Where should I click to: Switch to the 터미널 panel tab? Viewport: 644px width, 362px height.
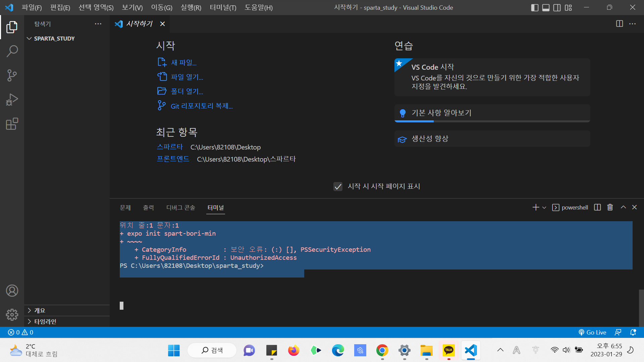pos(215,207)
